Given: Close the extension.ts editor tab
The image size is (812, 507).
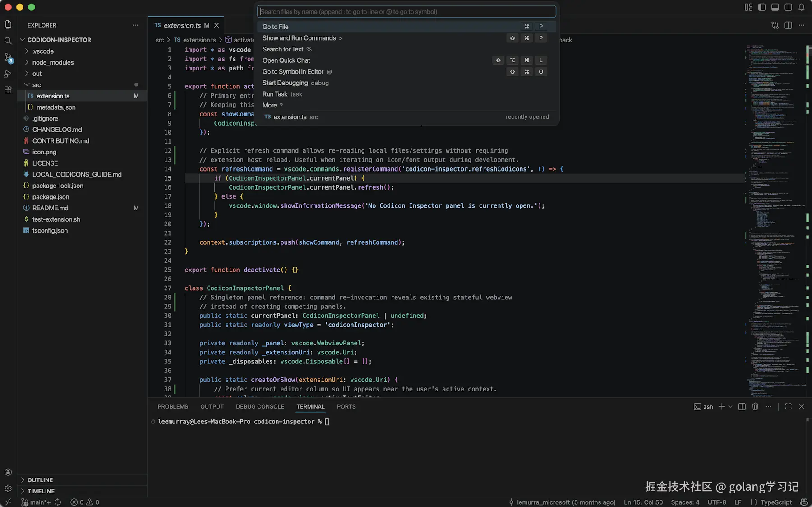Looking at the screenshot, I should [217, 25].
